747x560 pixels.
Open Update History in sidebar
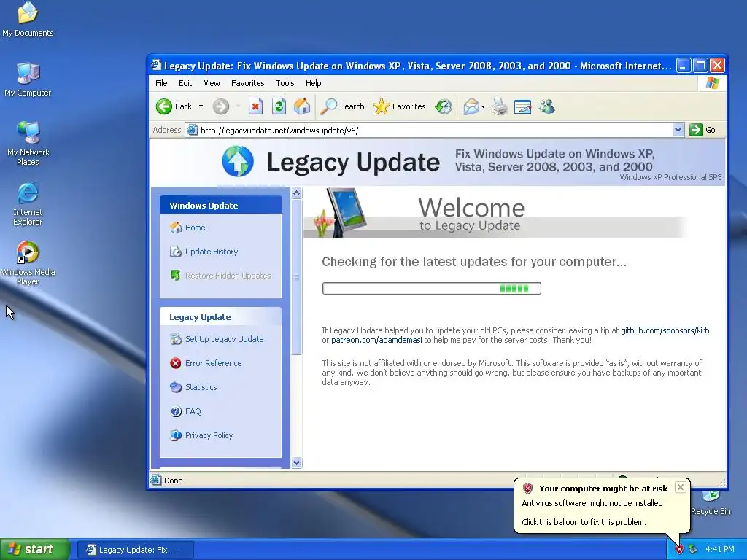211,252
